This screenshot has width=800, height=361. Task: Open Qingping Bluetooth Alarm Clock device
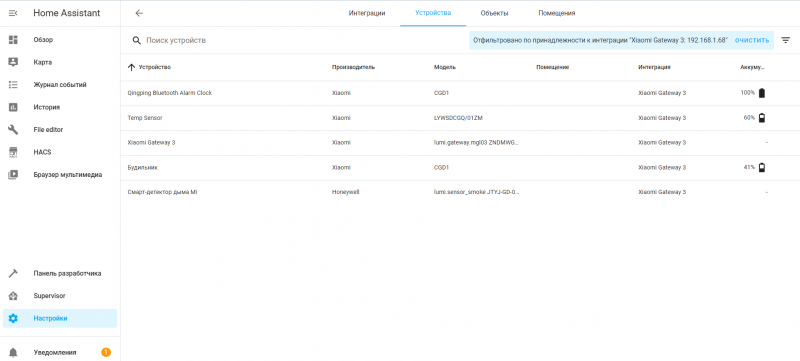tap(169, 93)
